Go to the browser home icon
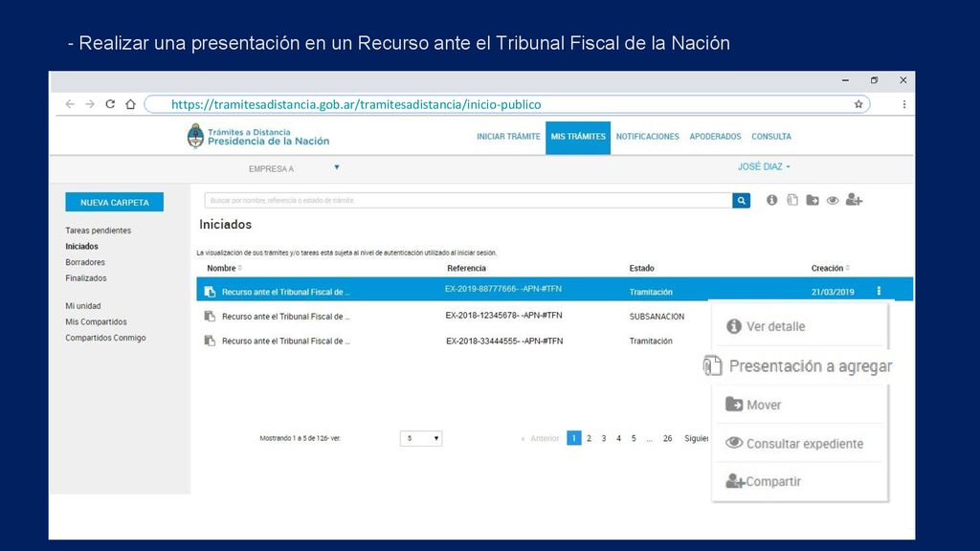980x551 pixels. (130, 104)
